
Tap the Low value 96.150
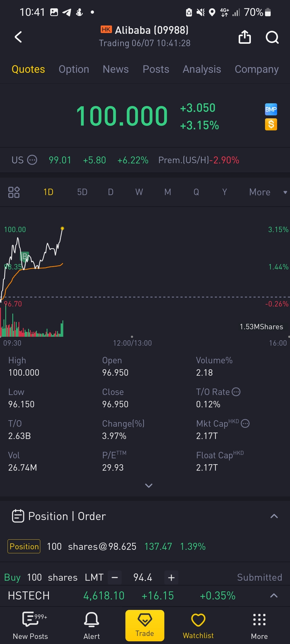[21, 404]
